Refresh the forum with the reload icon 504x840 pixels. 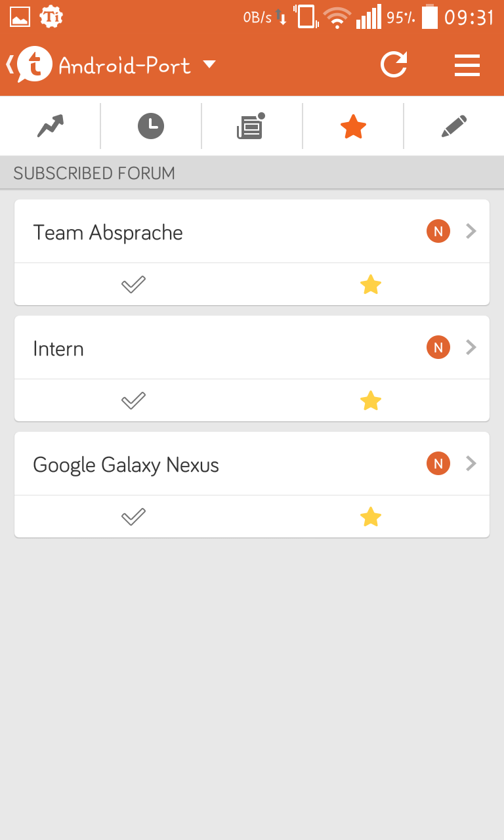coord(394,65)
